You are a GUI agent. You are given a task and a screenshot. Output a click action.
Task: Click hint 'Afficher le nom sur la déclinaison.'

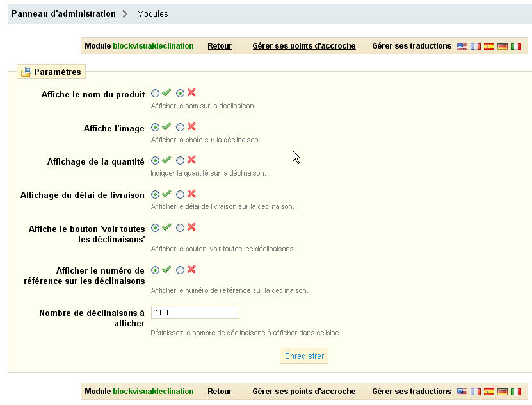[203, 106]
